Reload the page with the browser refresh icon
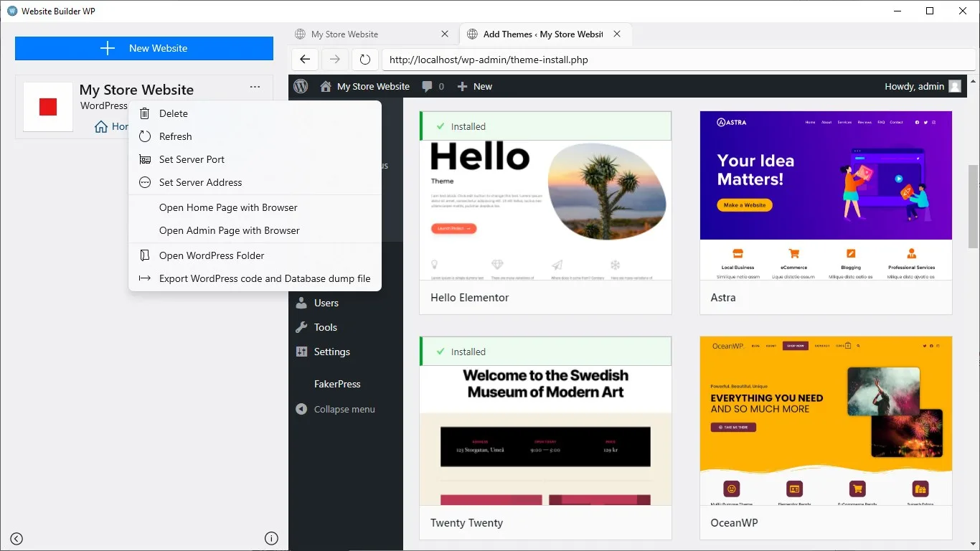 (365, 60)
